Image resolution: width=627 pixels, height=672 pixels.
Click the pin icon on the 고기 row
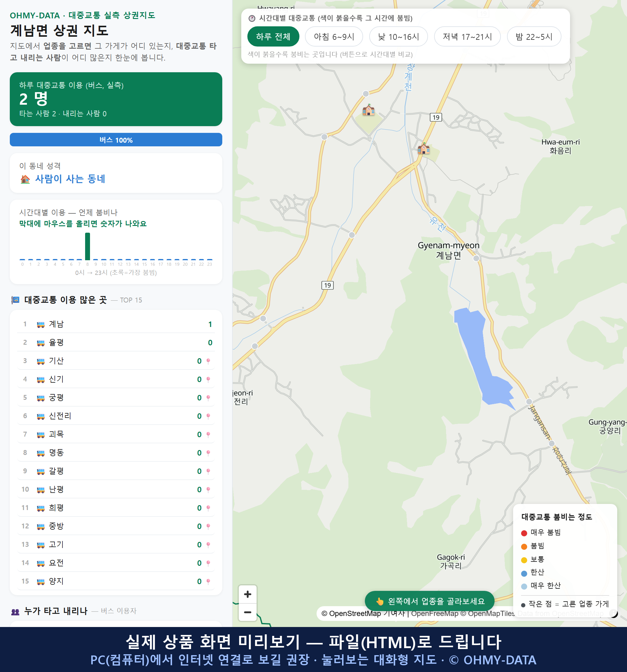pos(208,545)
